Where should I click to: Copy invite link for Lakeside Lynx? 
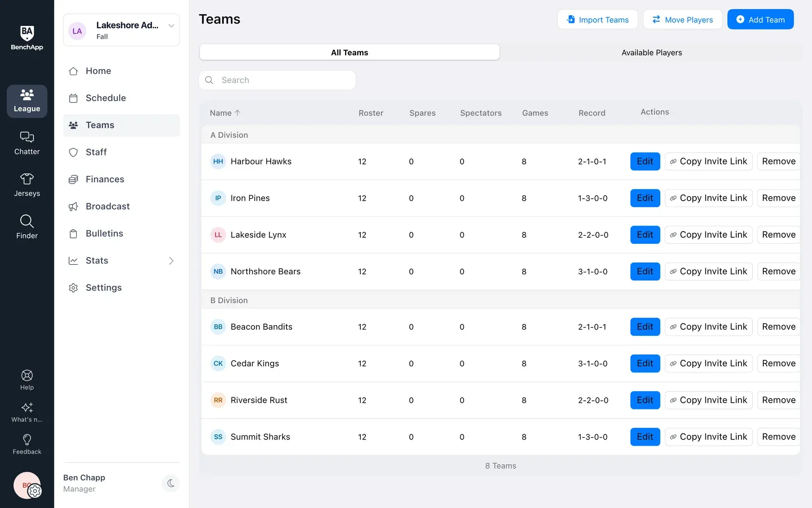click(708, 235)
